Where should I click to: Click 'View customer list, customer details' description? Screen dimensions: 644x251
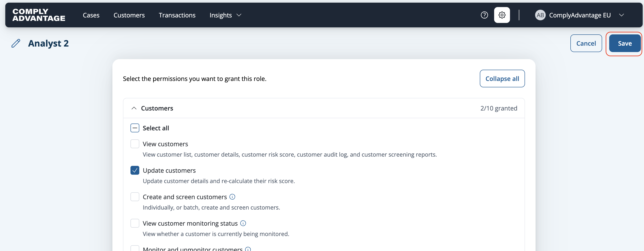click(290, 154)
